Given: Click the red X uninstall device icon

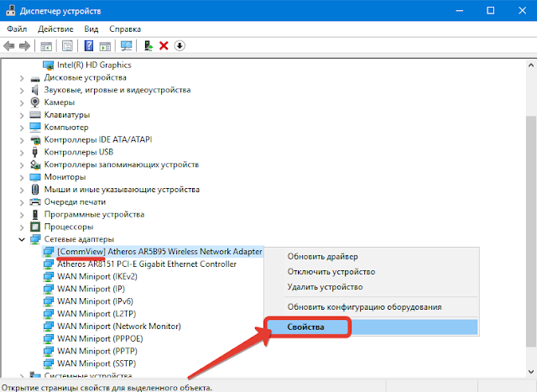Looking at the screenshot, I should coord(164,45).
